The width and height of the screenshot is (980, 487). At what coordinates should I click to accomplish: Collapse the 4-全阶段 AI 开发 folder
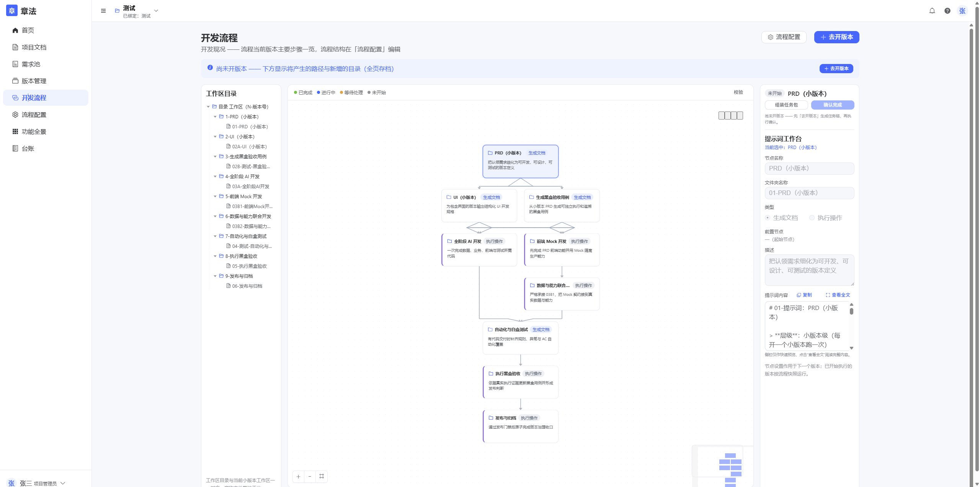(215, 177)
